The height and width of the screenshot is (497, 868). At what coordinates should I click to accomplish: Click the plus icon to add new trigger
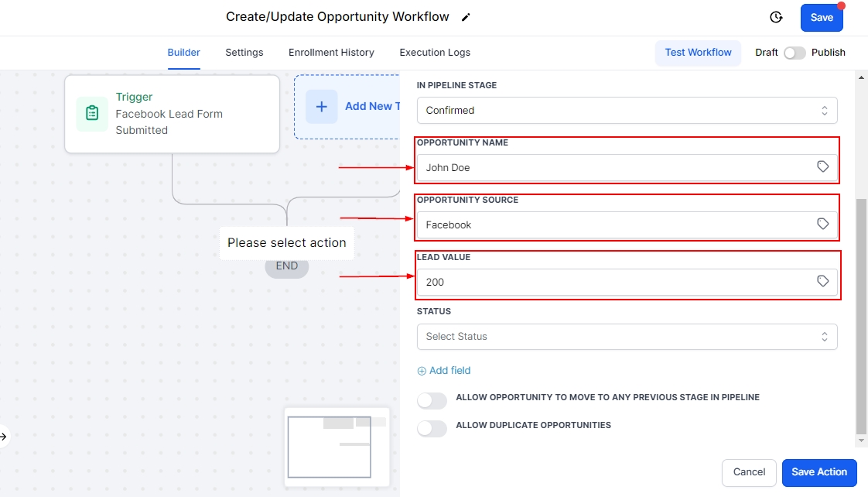coord(322,107)
